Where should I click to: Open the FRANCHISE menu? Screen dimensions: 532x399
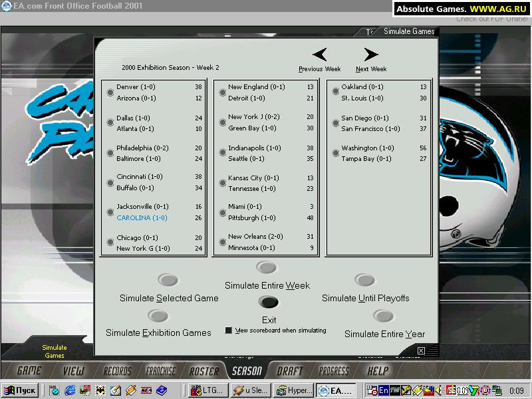click(160, 370)
